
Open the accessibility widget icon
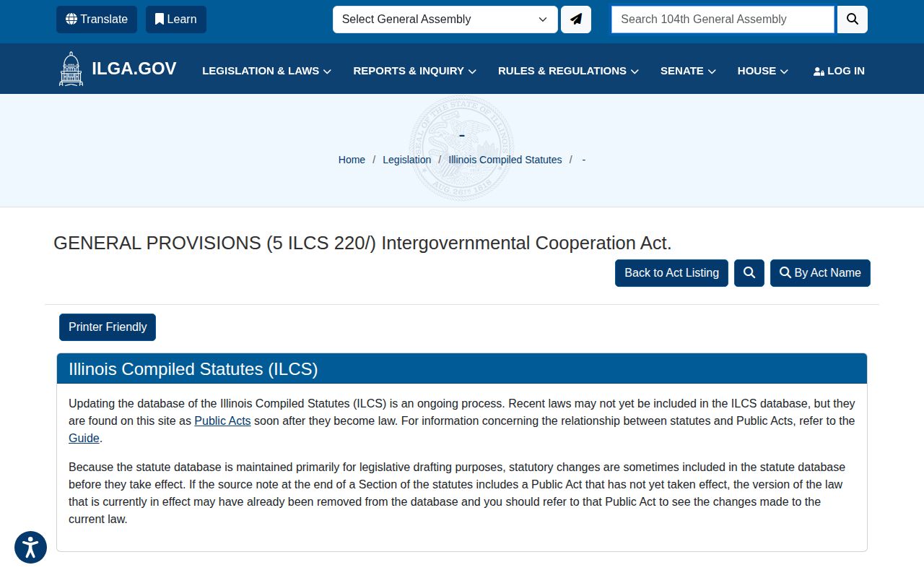pyautogui.click(x=30, y=547)
